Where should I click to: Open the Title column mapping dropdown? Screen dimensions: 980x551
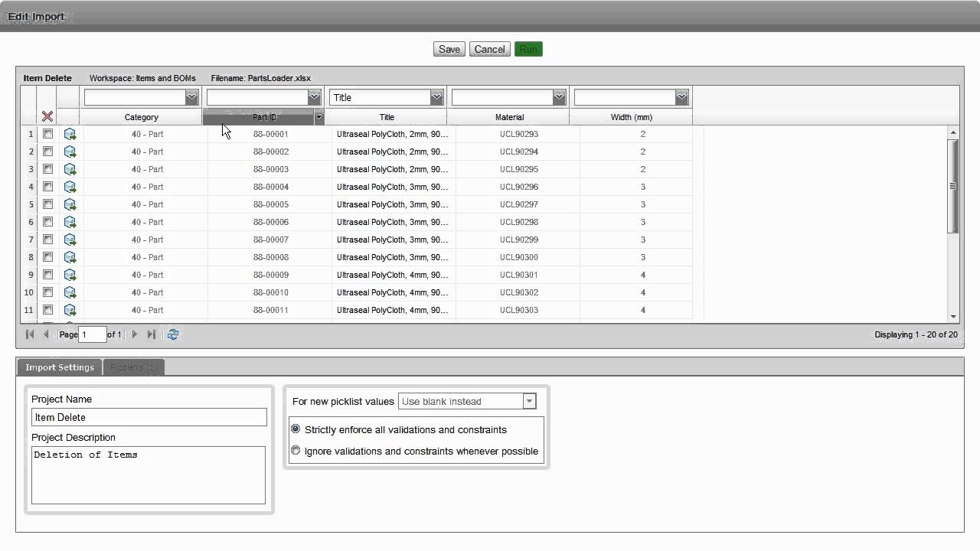pos(436,97)
